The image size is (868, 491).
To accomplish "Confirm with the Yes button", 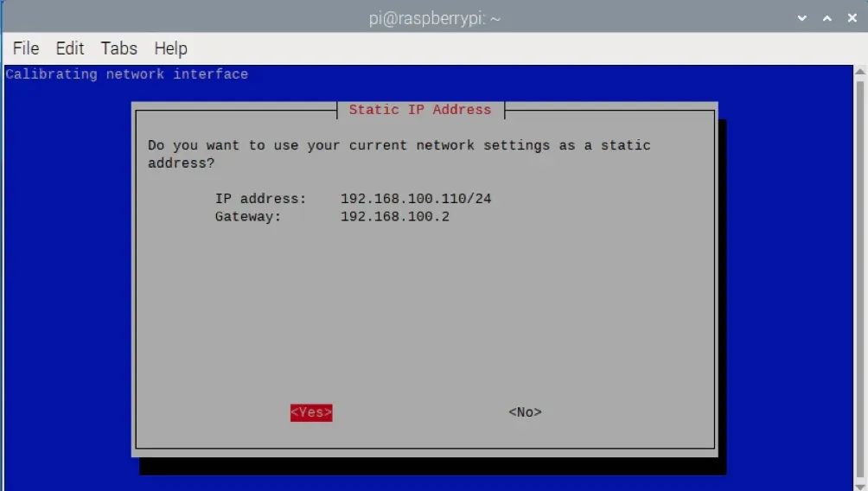I will [311, 412].
